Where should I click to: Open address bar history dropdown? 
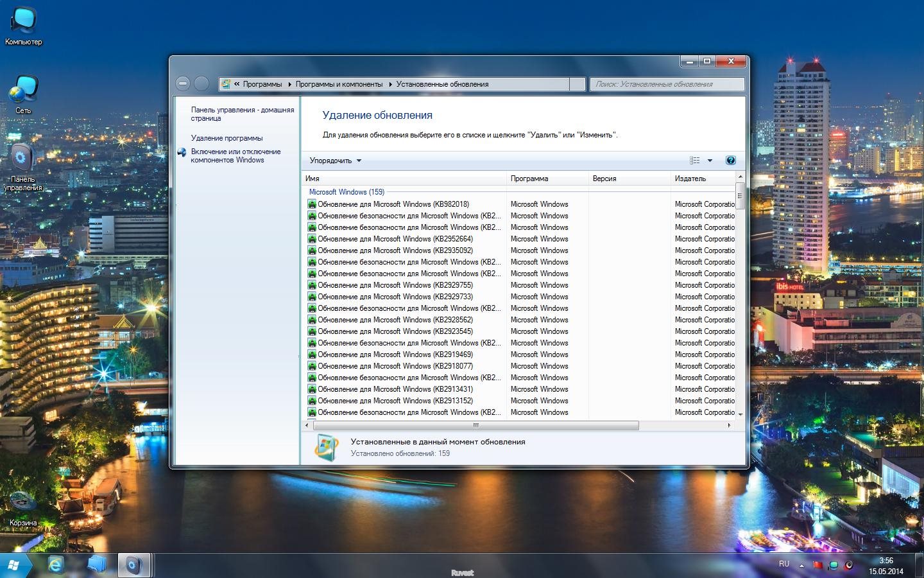[x=577, y=84]
